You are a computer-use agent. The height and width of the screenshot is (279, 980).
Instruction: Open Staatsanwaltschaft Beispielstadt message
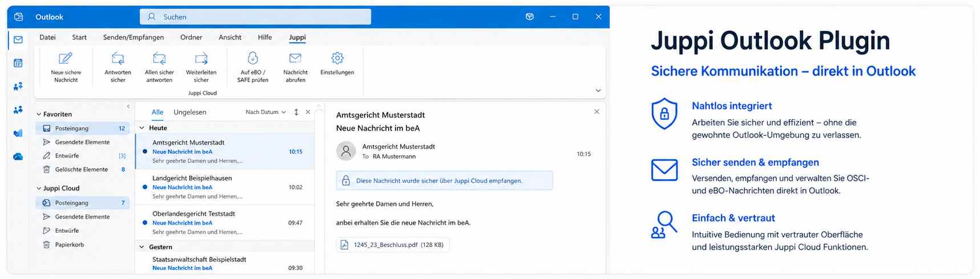click(x=225, y=264)
